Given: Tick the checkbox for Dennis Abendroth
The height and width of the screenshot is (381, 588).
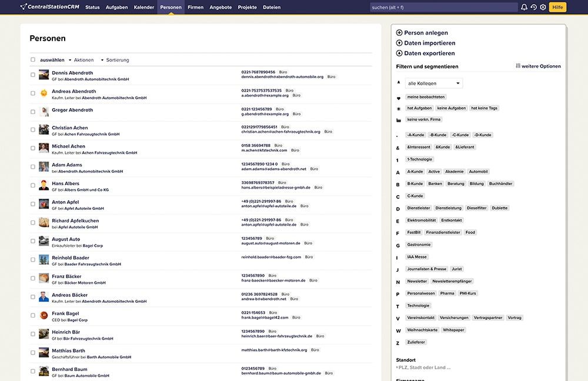Looking at the screenshot, I should (33, 75).
